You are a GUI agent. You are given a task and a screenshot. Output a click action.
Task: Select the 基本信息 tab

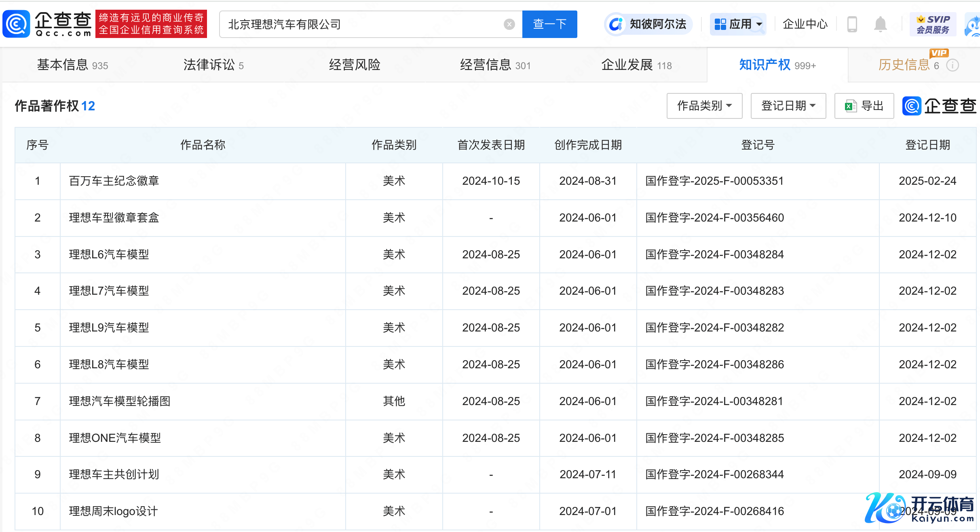pos(72,65)
